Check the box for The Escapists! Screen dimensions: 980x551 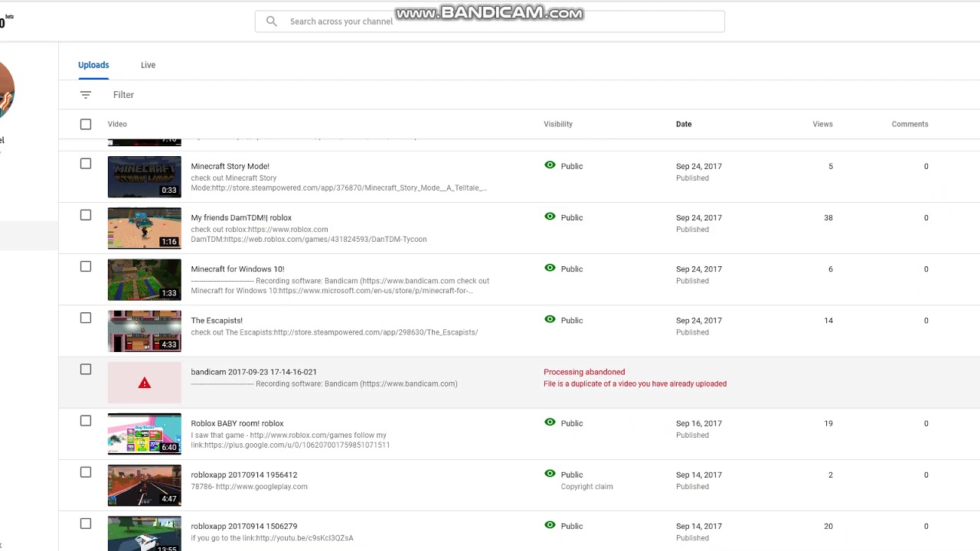[86, 318]
